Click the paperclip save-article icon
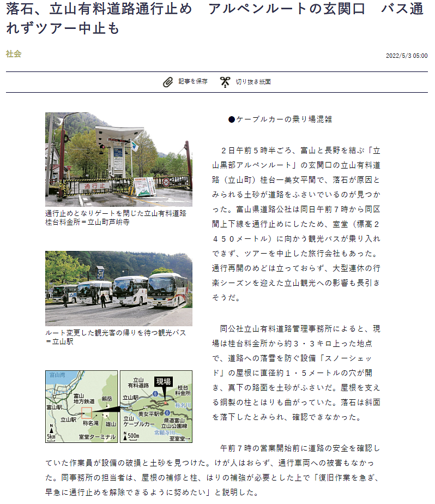This screenshot has width=435, height=504. click(x=168, y=82)
